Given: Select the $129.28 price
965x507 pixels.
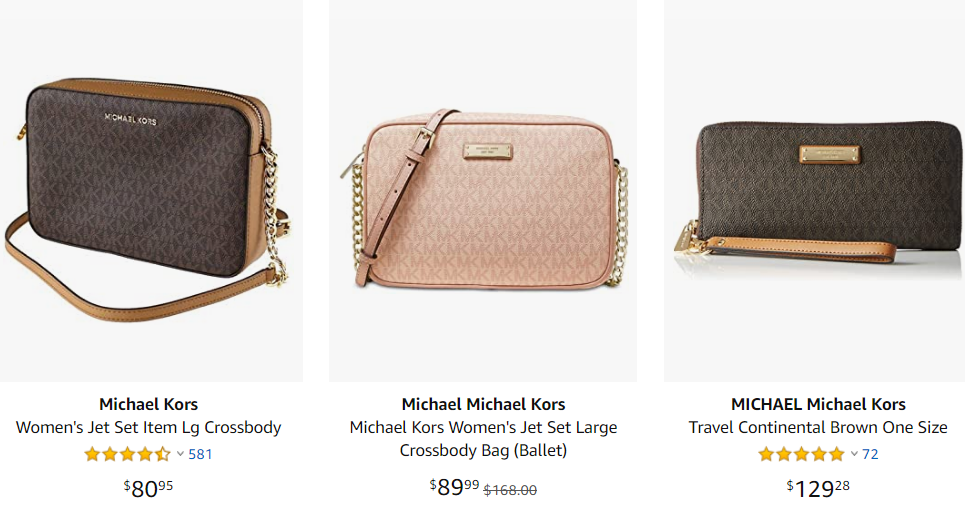Looking at the screenshot, I should (818, 489).
